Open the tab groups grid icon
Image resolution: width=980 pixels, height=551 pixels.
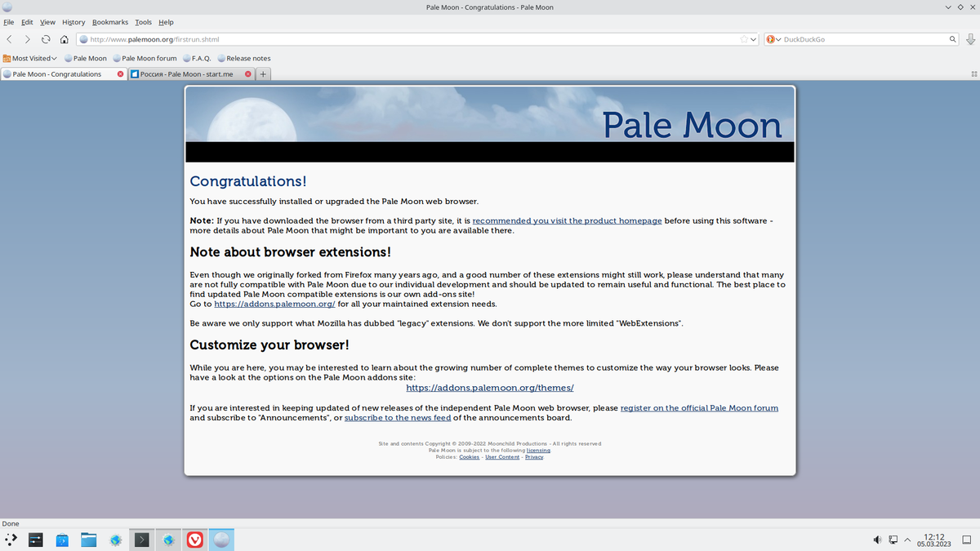(973, 73)
